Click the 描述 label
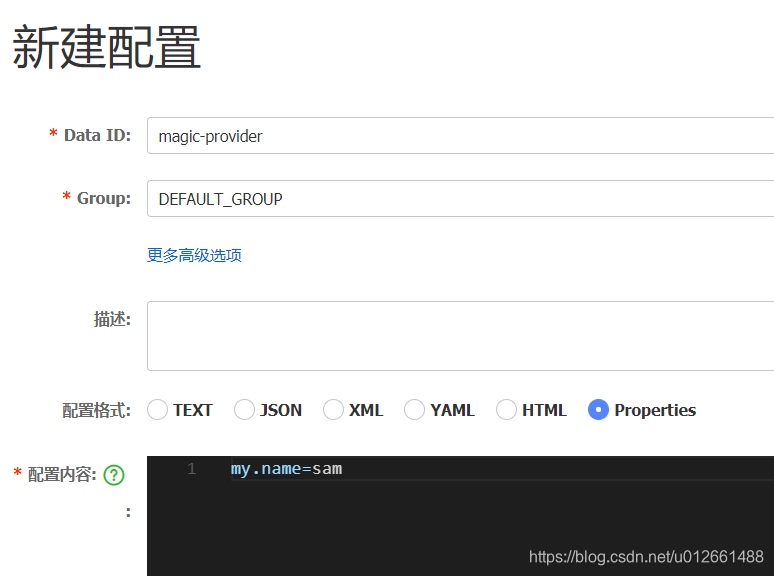This screenshot has width=774, height=576. point(112,319)
